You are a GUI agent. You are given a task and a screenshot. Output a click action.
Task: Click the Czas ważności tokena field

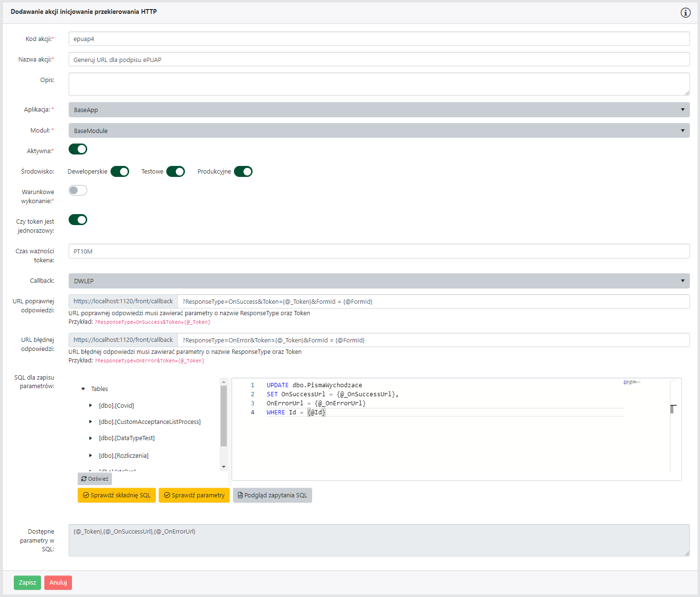click(379, 251)
